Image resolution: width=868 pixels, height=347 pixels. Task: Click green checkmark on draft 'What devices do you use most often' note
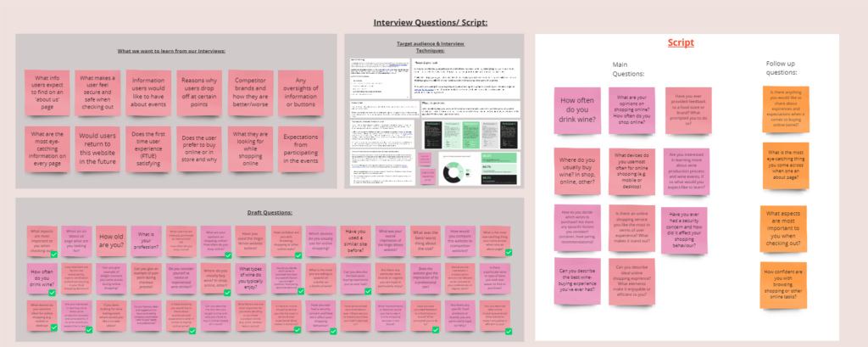[53, 327]
